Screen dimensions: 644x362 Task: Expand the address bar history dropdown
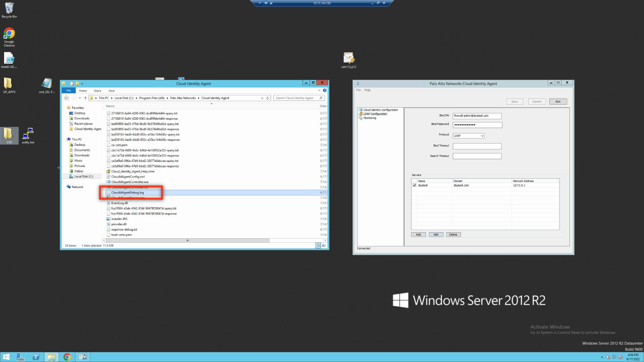pos(262,98)
